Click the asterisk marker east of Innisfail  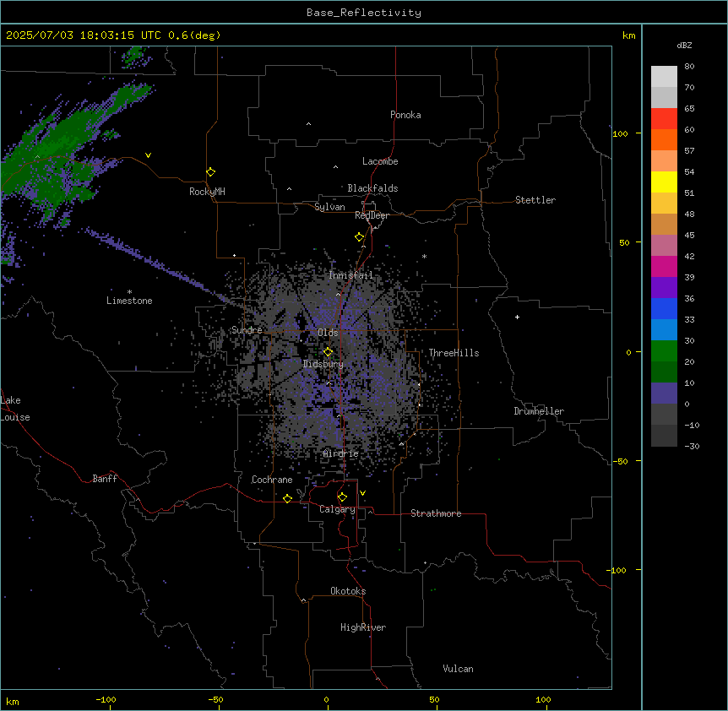point(424,256)
